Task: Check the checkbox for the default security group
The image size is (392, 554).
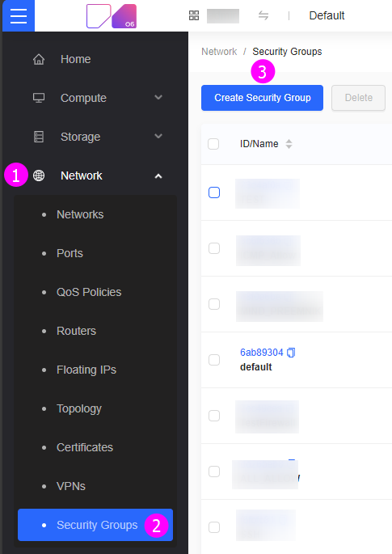Action: (214, 360)
